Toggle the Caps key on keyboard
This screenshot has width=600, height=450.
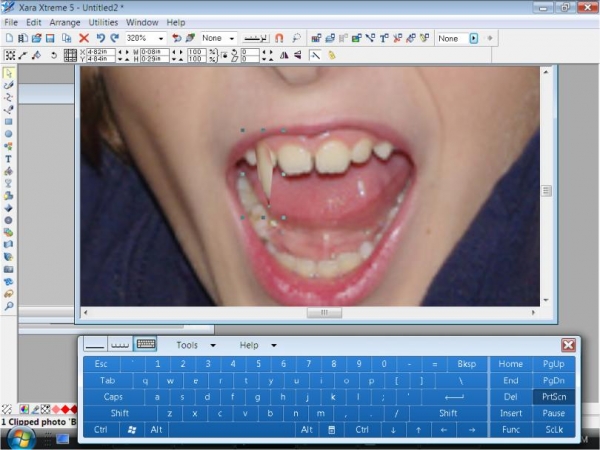click(113, 397)
